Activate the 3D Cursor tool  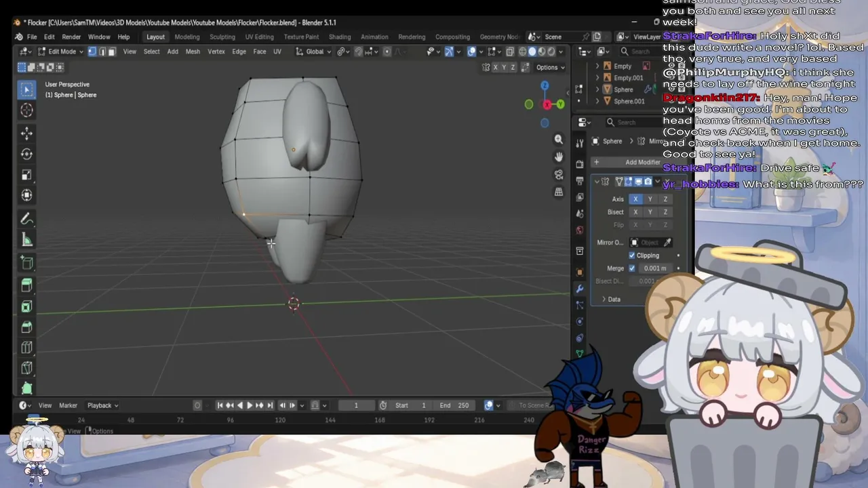[x=26, y=110]
